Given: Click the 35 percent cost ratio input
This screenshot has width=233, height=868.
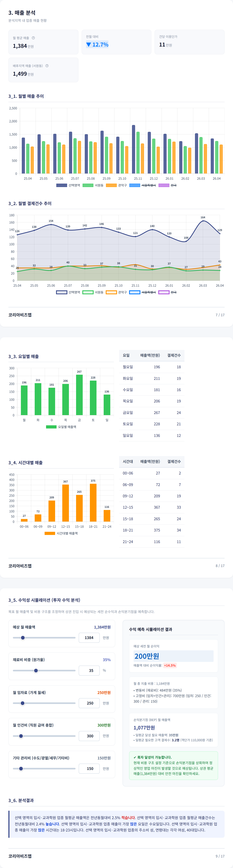Looking at the screenshot, I should (x=89, y=671).
